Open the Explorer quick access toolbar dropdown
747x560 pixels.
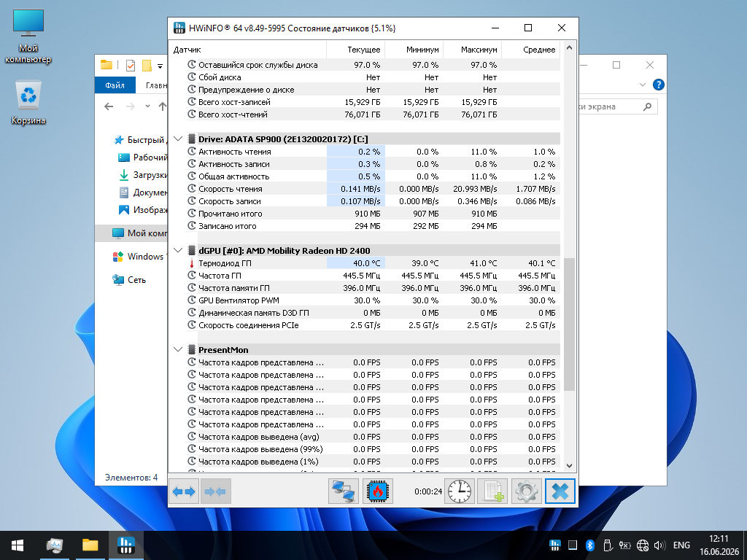[x=160, y=66]
